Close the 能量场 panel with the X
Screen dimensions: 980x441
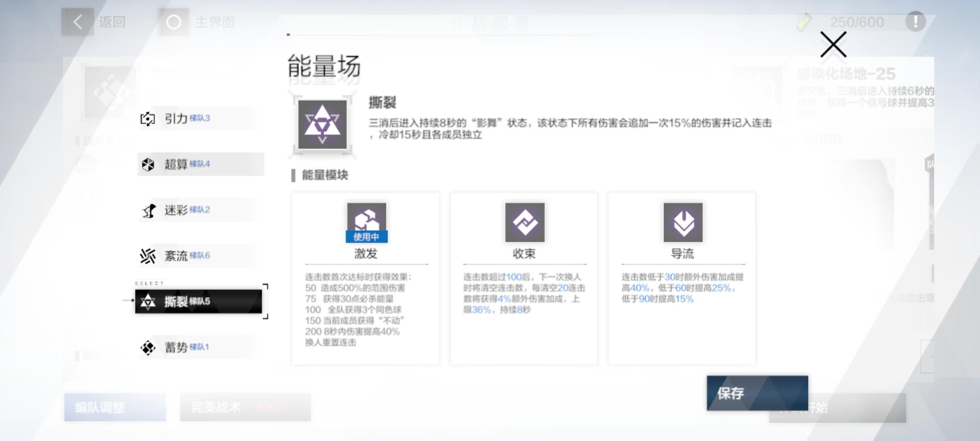click(x=833, y=45)
